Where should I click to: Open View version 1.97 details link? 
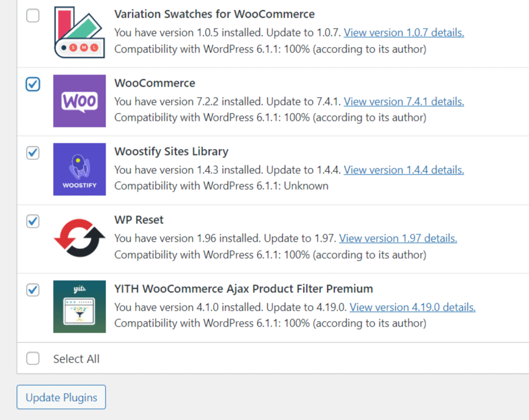click(398, 238)
